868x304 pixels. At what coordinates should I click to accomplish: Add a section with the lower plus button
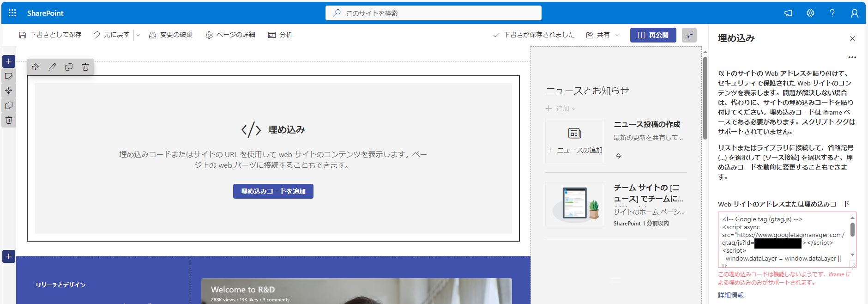click(x=9, y=256)
